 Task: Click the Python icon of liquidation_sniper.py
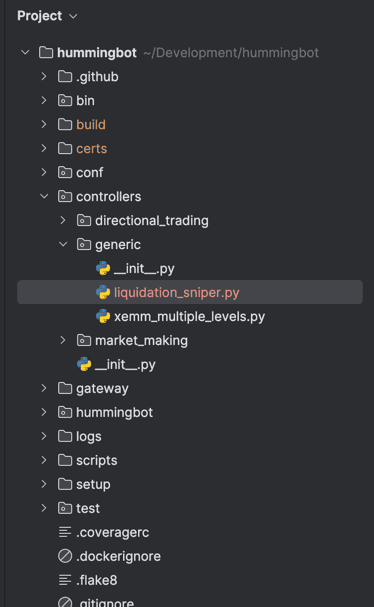pos(103,292)
